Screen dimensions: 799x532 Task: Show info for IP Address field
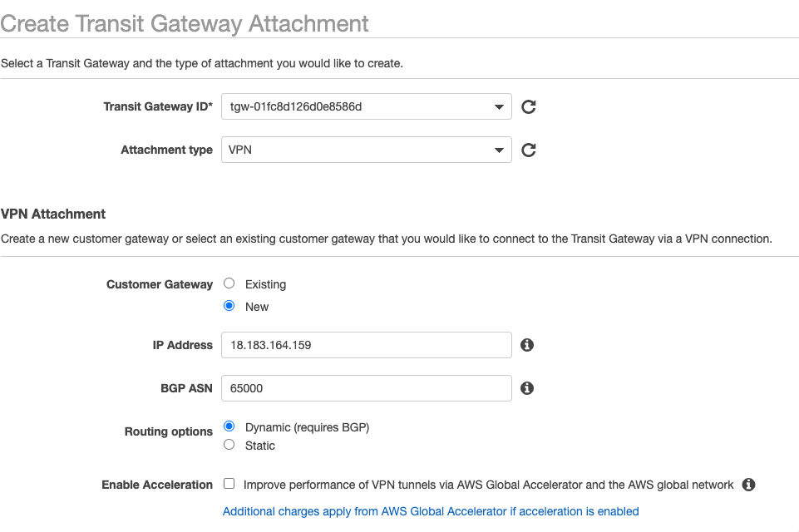(527, 345)
